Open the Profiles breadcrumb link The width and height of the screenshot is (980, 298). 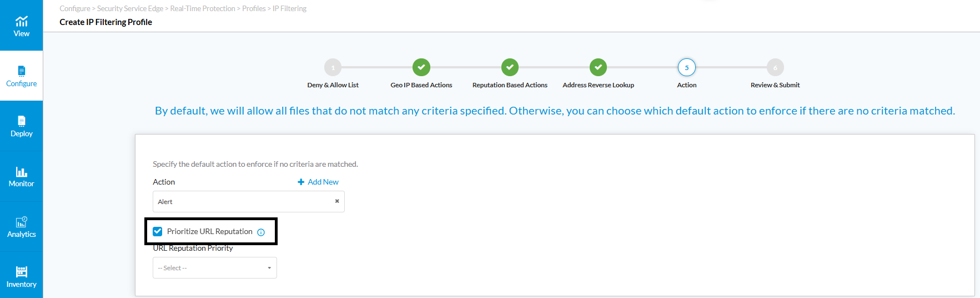click(x=254, y=8)
